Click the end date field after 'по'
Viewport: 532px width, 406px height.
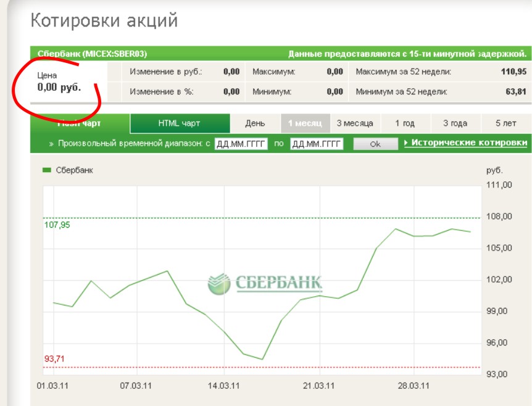click(x=317, y=144)
